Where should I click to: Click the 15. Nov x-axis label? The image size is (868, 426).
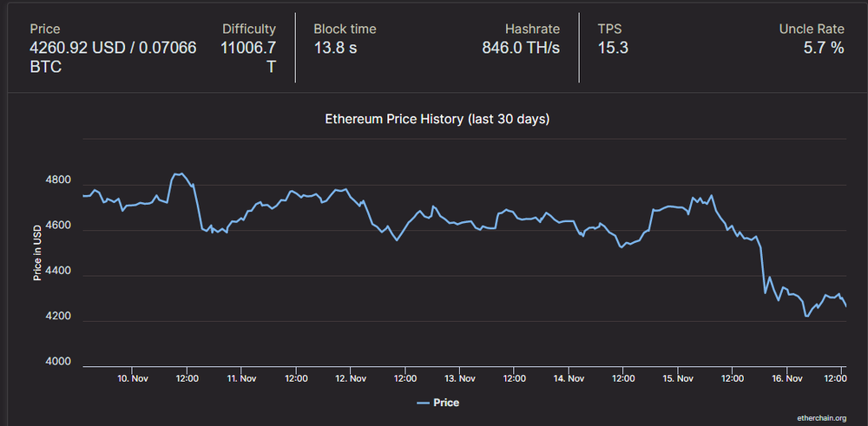(678, 379)
